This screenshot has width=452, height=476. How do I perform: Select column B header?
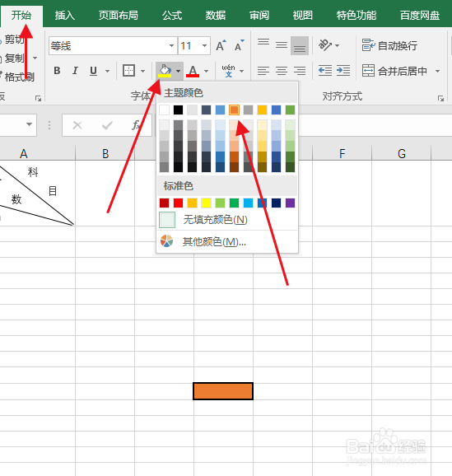[105, 153]
